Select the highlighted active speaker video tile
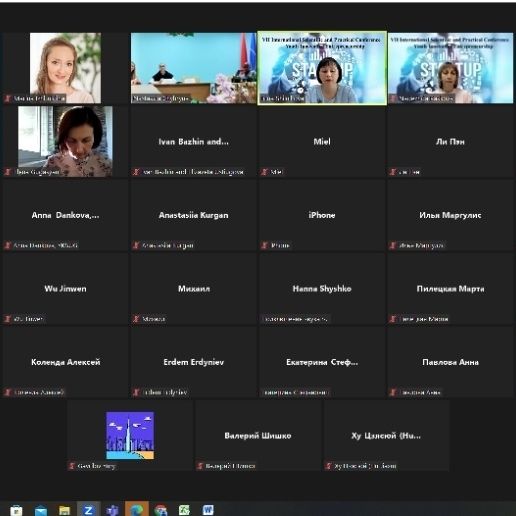This screenshot has height=516, width=516. point(322,68)
